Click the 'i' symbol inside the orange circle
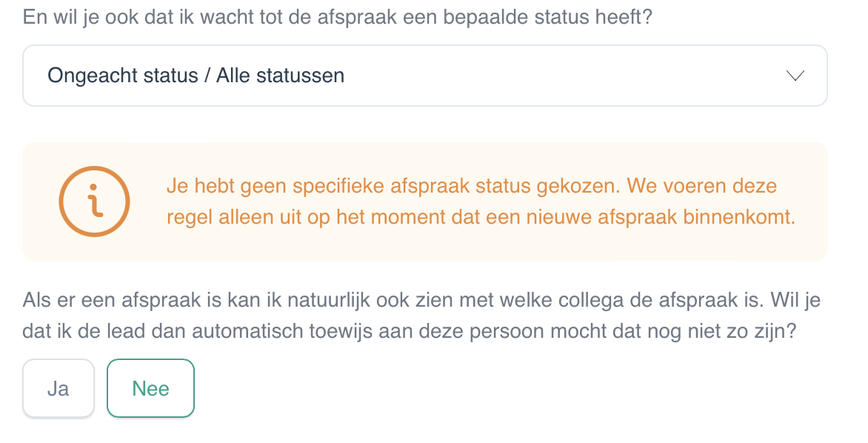The width and height of the screenshot is (868, 443). [95, 201]
